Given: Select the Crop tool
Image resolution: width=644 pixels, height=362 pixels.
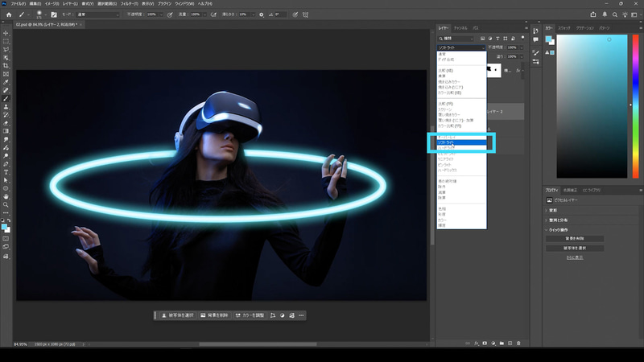Looking at the screenshot, I should (6, 65).
